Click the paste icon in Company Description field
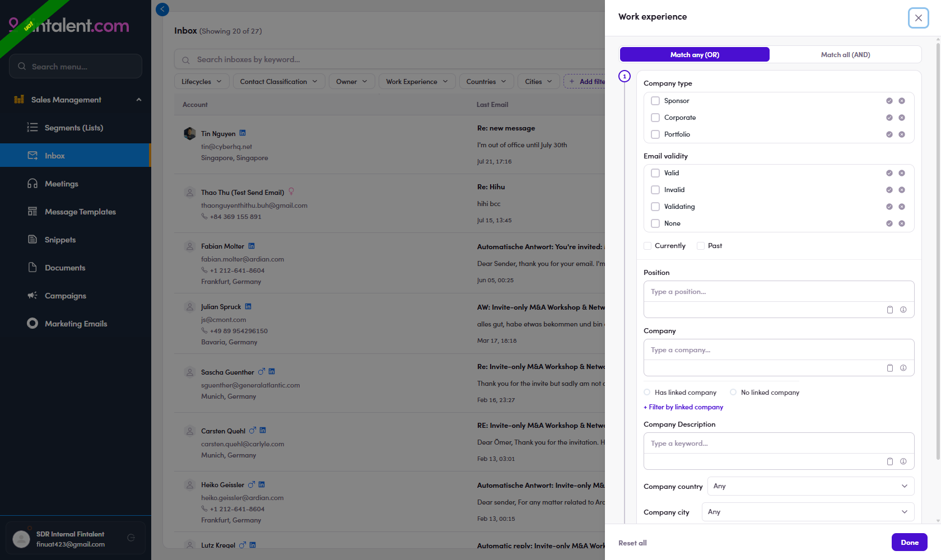941x560 pixels. [890, 461]
